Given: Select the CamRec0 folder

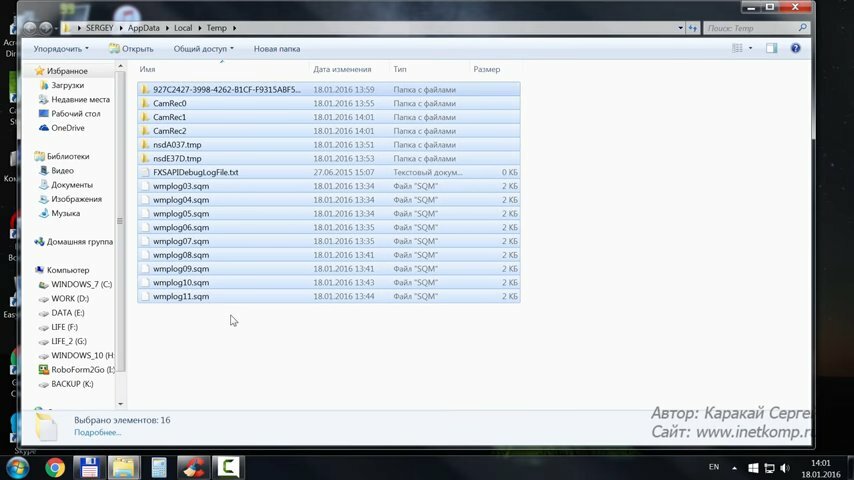Looking at the screenshot, I should (x=329, y=104).
